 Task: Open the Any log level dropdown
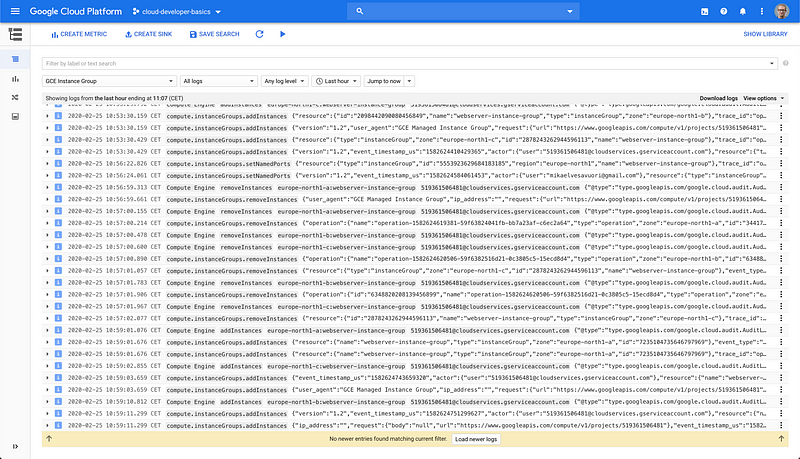point(285,81)
